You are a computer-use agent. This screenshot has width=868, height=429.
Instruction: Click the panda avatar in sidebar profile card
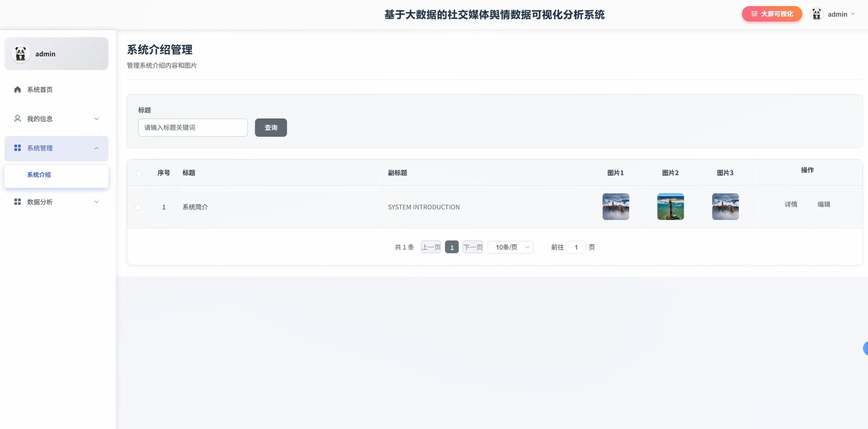click(21, 54)
